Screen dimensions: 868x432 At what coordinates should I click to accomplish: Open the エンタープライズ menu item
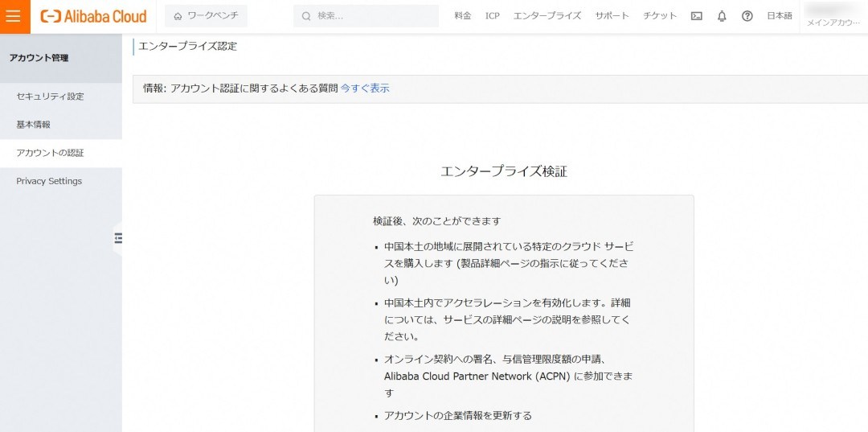coord(547,16)
